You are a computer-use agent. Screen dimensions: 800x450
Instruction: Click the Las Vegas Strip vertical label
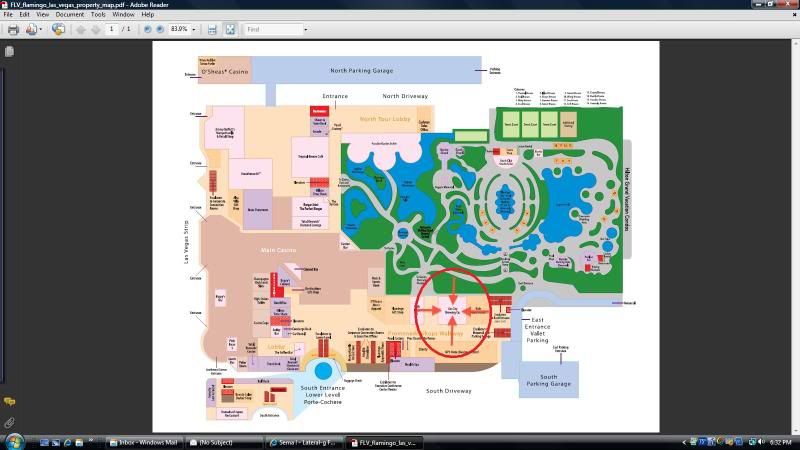coord(186,242)
